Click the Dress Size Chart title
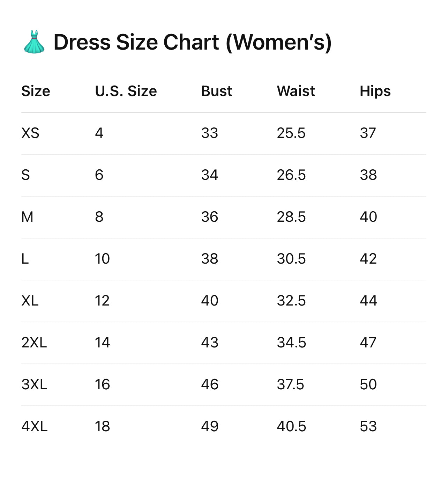The height and width of the screenshot is (485, 448). [x=192, y=43]
